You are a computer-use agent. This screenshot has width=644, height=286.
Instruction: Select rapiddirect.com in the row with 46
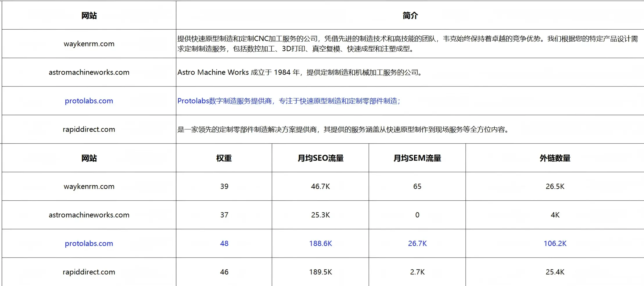(x=89, y=272)
